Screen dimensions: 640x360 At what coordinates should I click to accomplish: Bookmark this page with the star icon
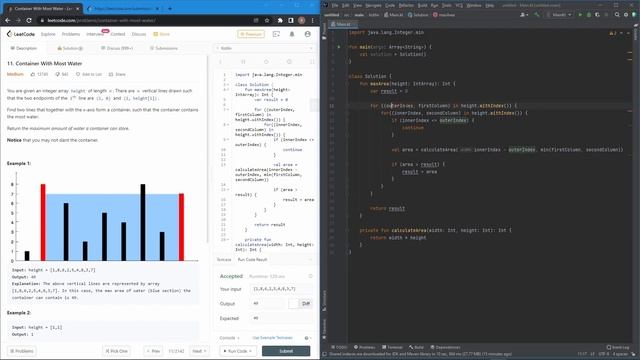point(267,20)
